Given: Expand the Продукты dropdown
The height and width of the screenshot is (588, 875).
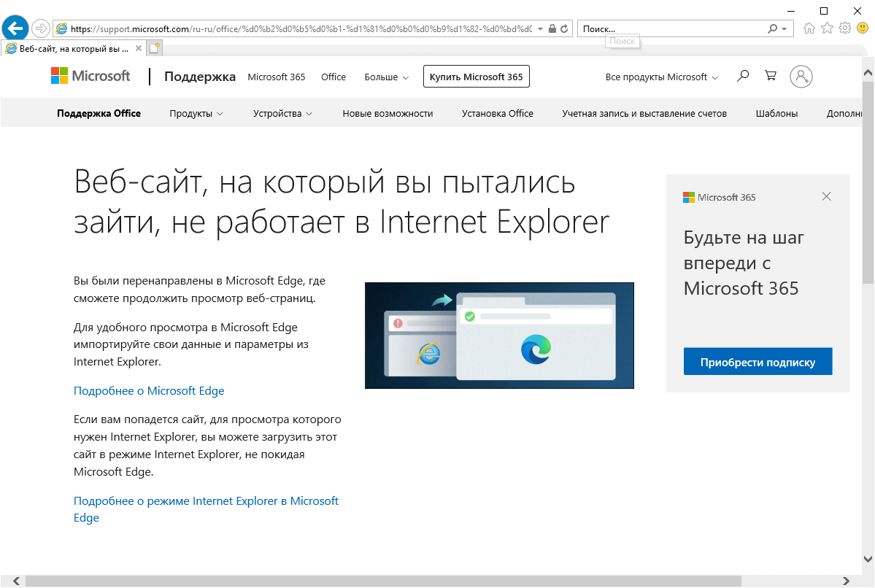Looking at the screenshot, I should [196, 113].
